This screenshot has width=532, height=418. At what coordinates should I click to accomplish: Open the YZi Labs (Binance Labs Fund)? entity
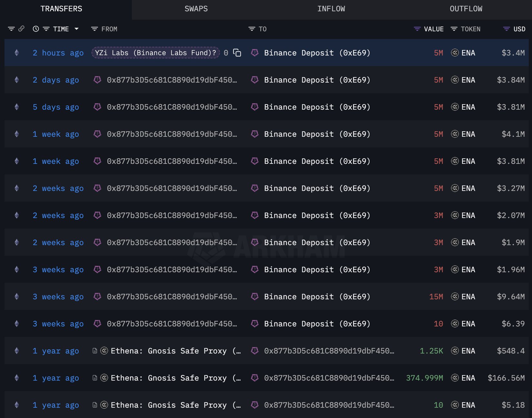point(155,53)
